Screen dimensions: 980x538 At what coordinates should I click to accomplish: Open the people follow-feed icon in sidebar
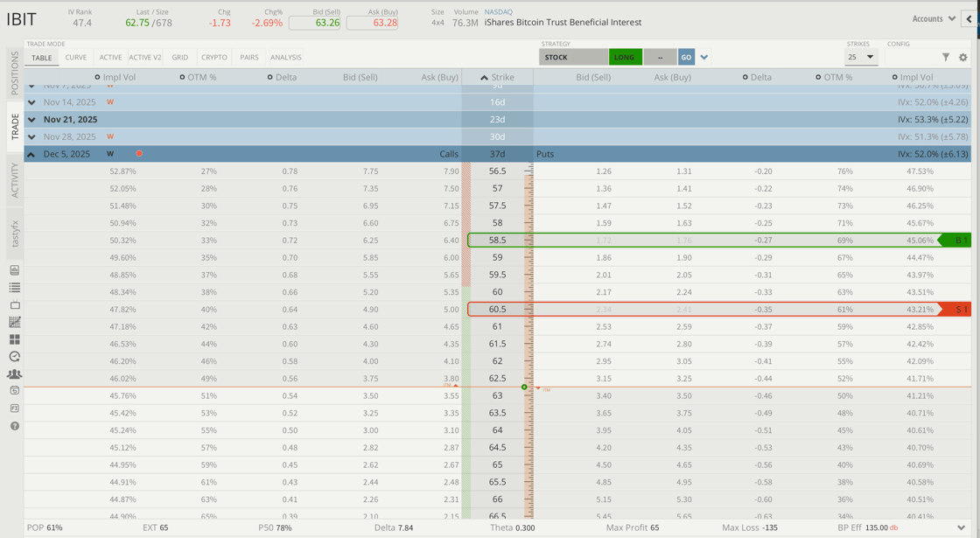(14, 374)
